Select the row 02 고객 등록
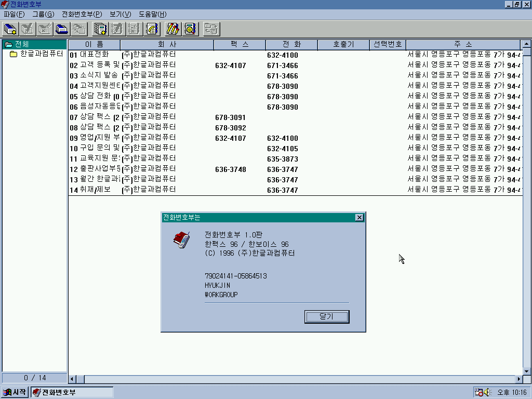Viewport: 532px width, 399px height. (295, 65)
